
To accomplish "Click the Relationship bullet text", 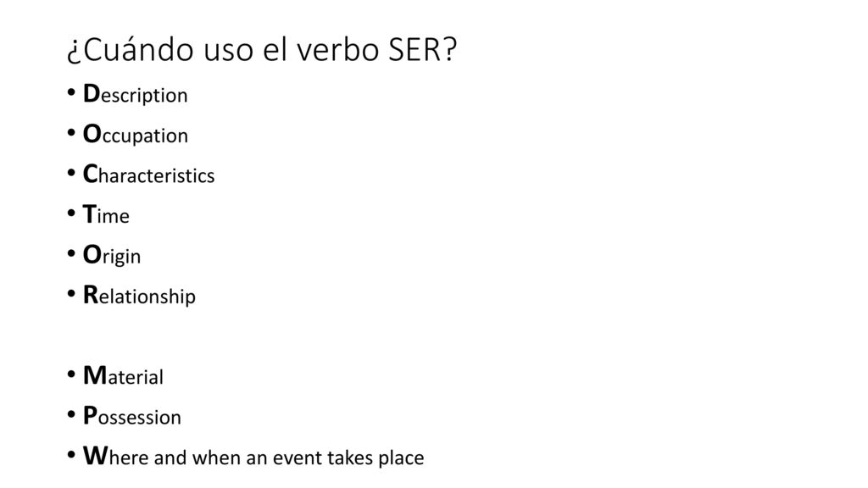I will 139,296.
